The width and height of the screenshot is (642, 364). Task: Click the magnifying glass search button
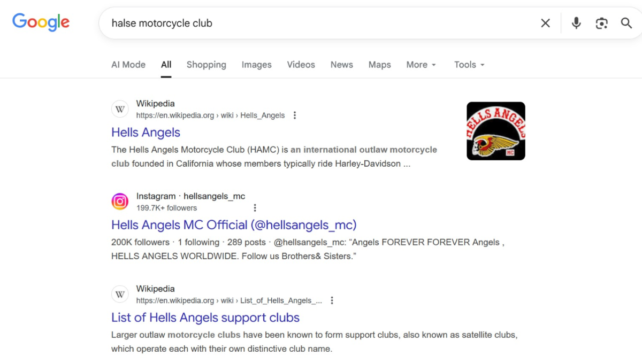click(x=626, y=23)
